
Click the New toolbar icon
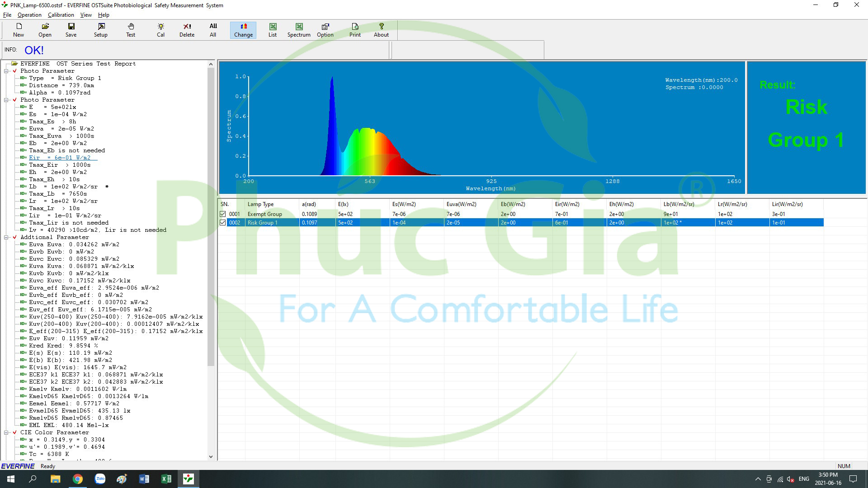point(19,30)
